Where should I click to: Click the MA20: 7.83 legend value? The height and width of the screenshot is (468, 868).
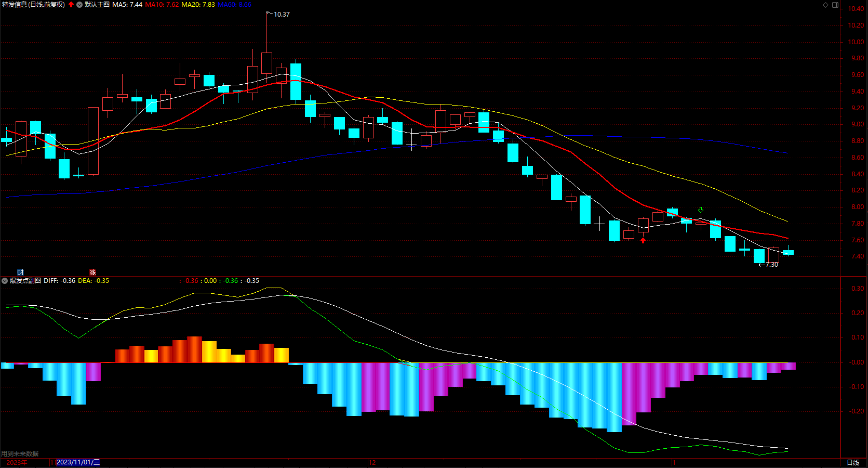coord(198,5)
